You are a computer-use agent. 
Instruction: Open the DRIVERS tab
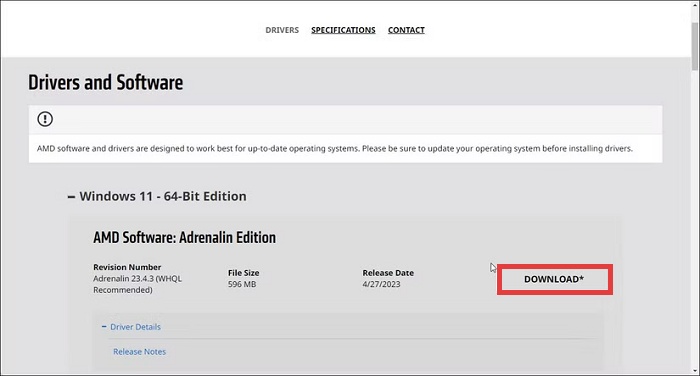tap(282, 30)
